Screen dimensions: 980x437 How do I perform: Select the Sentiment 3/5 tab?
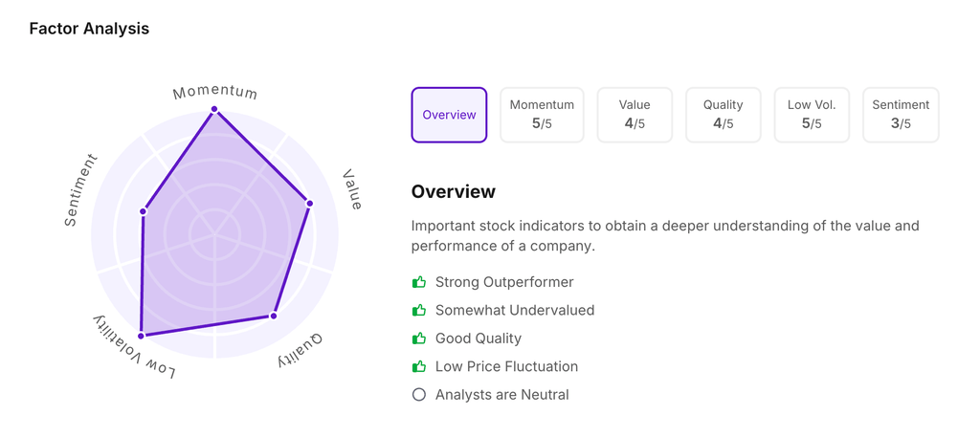(x=901, y=115)
